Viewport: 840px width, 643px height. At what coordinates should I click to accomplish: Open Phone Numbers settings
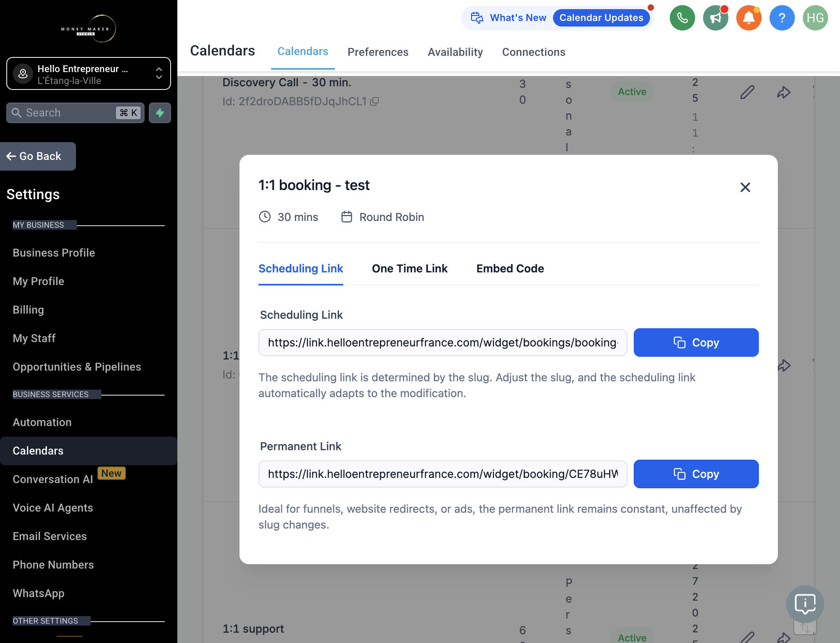[x=53, y=565]
